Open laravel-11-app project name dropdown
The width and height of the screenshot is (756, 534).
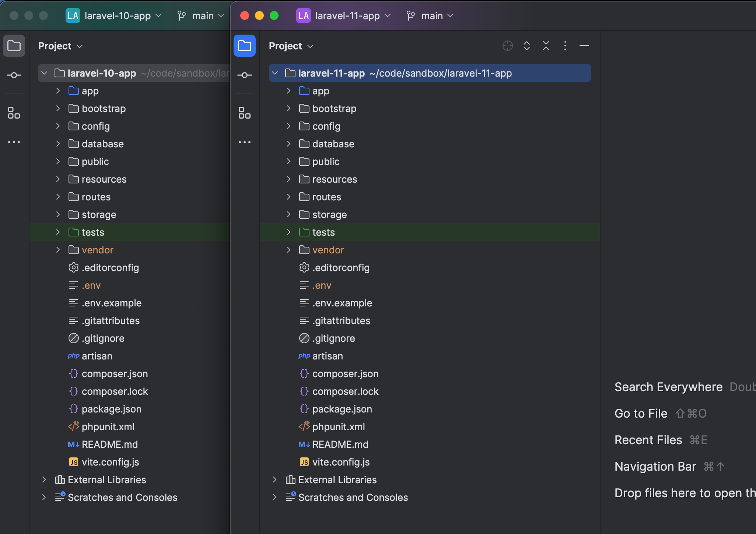tap(353, 15)
